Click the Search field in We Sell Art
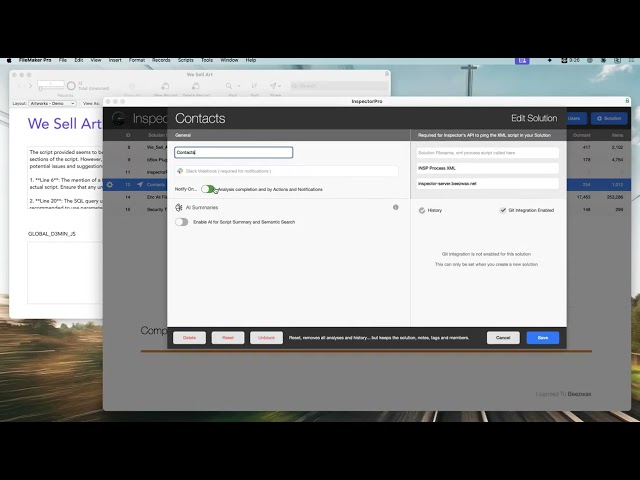Viewport: 640px width, 480px height. click(339, 86)
